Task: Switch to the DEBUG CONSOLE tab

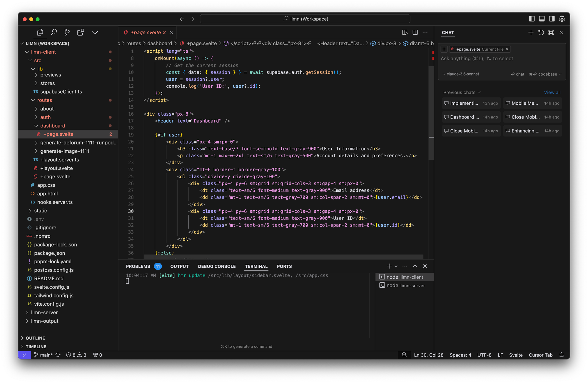Action: pyautogui.click(x=217, y=266)
